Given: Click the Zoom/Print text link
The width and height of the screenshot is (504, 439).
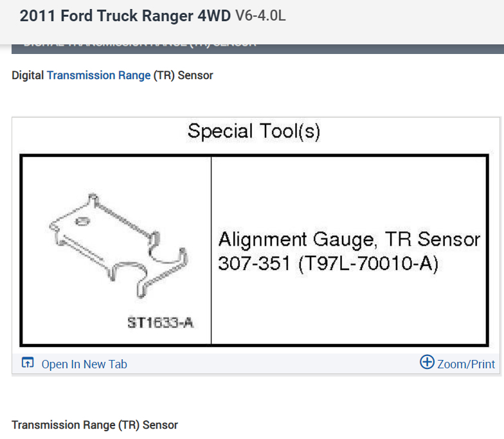Looking at the screenshot, I should click(x=466, y=364).
